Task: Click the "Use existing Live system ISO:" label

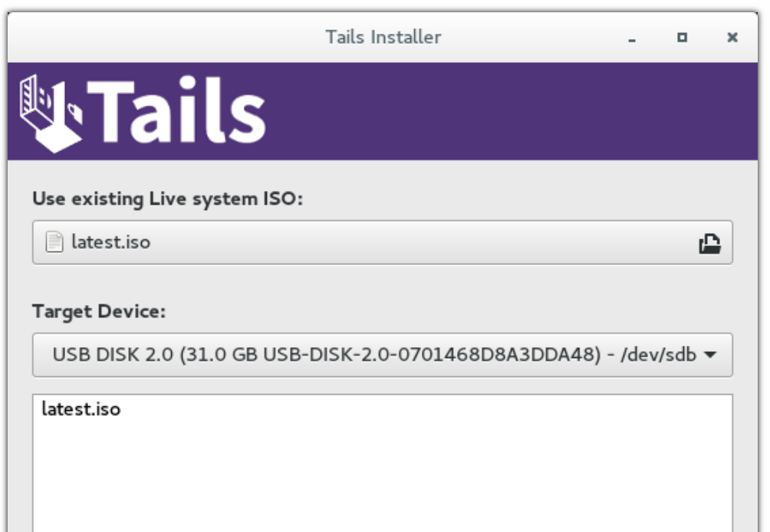Action: (x=167, y=199)
